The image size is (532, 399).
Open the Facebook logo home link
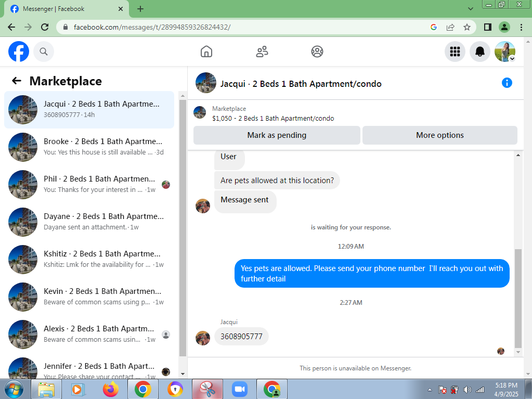[x=19, y=52]
